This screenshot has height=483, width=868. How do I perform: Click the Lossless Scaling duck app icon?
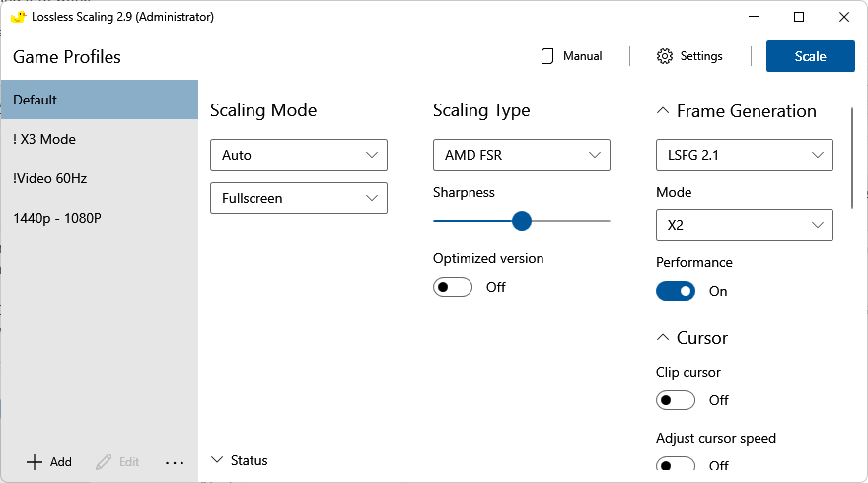19,17
